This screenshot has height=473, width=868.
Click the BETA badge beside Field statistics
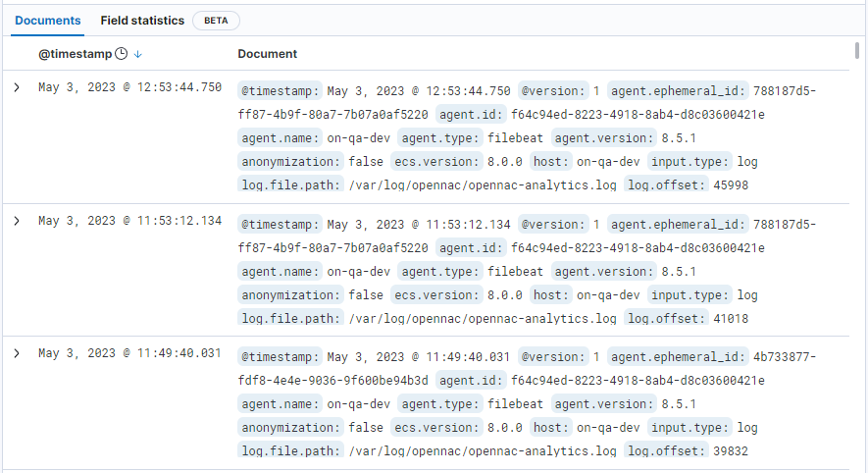[216, 21]
